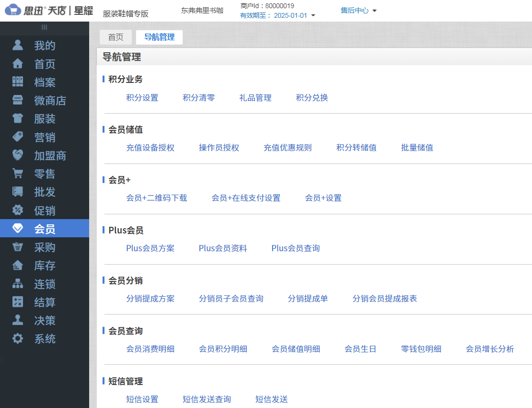Open the 批发 module
Viewport: 532px width, 408px height.
44,191
